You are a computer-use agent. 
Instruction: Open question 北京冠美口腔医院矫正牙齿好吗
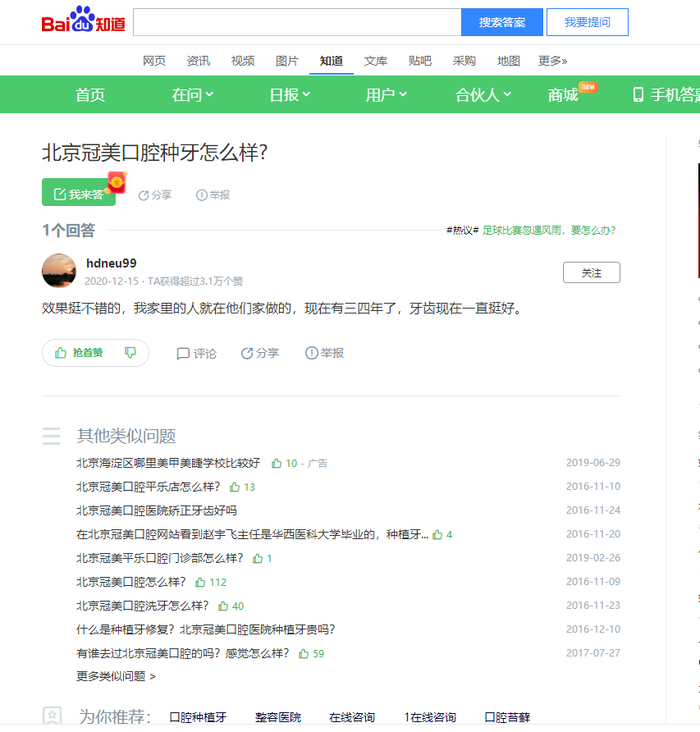pos(157,510)
